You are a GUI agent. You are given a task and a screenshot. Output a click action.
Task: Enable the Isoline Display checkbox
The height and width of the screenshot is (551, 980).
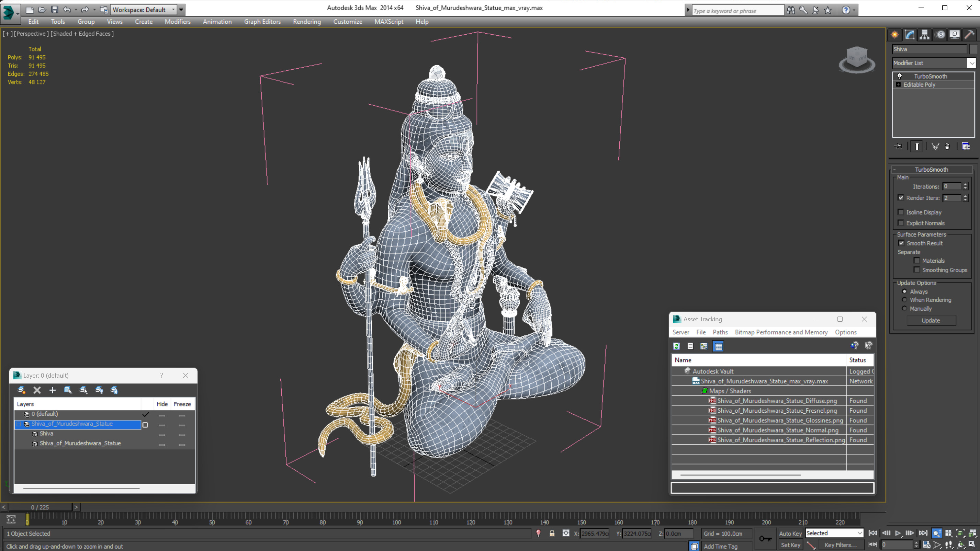tap(901, 212)
